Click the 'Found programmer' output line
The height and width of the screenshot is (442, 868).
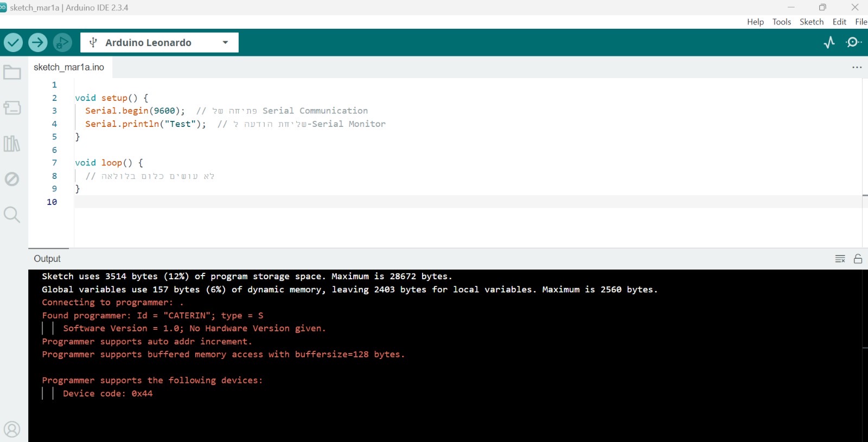click(152, 316)
